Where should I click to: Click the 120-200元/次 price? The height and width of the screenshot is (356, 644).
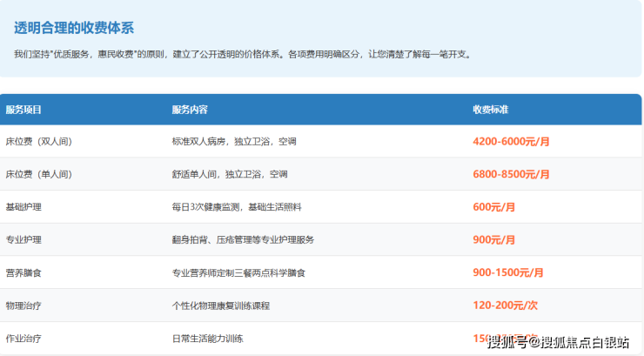[506, 306]
